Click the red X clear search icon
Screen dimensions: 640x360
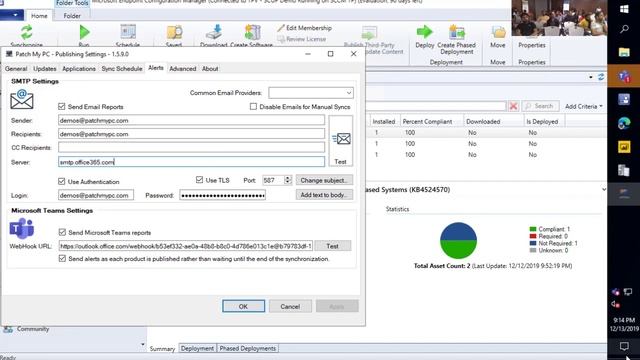point(513,106)
